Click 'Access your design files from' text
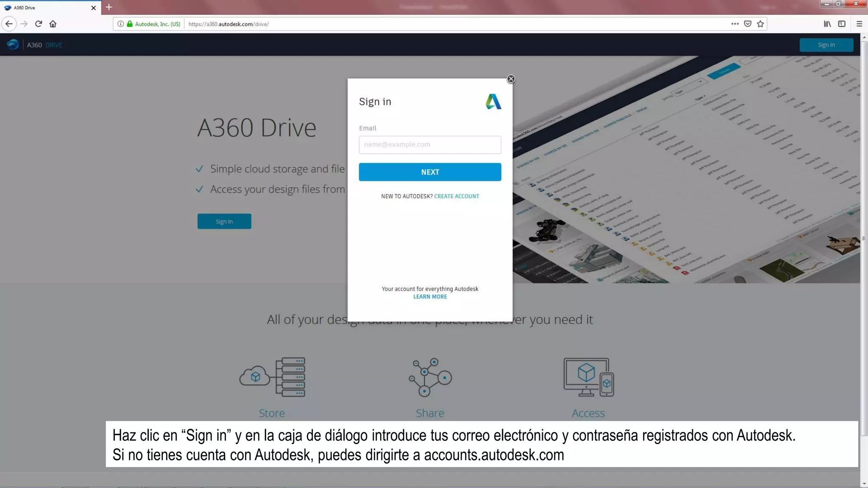This screenshot has width=868, height=488. pyautogui.click(x=278, y=189)
